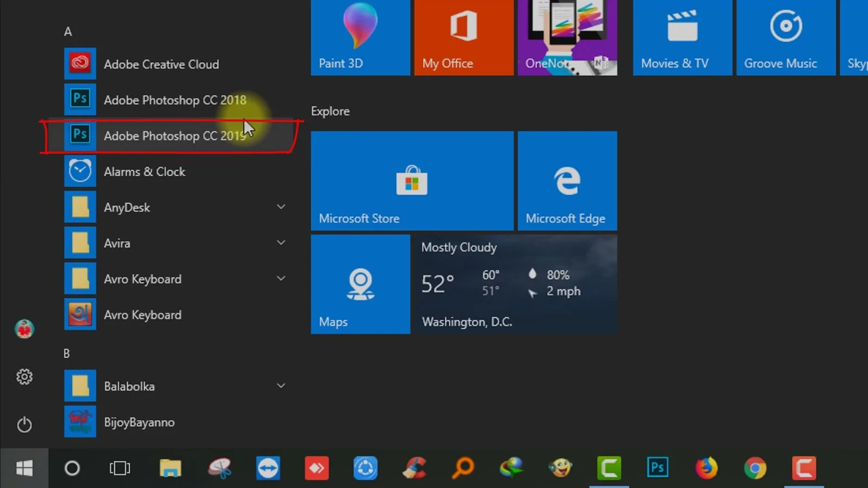
Task: Open Settings via the gear icon
Action: point(24,376)
